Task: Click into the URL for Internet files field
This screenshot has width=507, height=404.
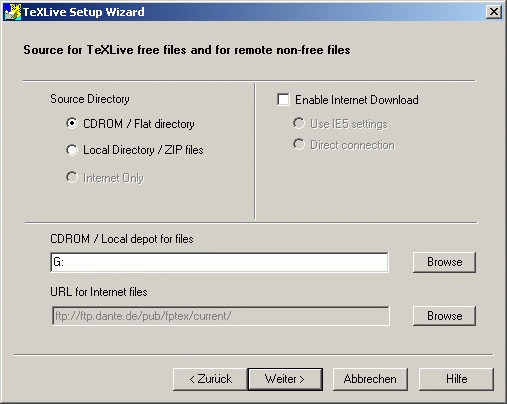Action: 221,316
